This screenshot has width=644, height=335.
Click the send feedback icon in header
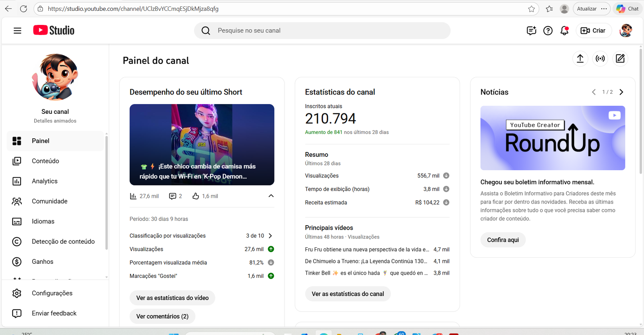point(531,31)
